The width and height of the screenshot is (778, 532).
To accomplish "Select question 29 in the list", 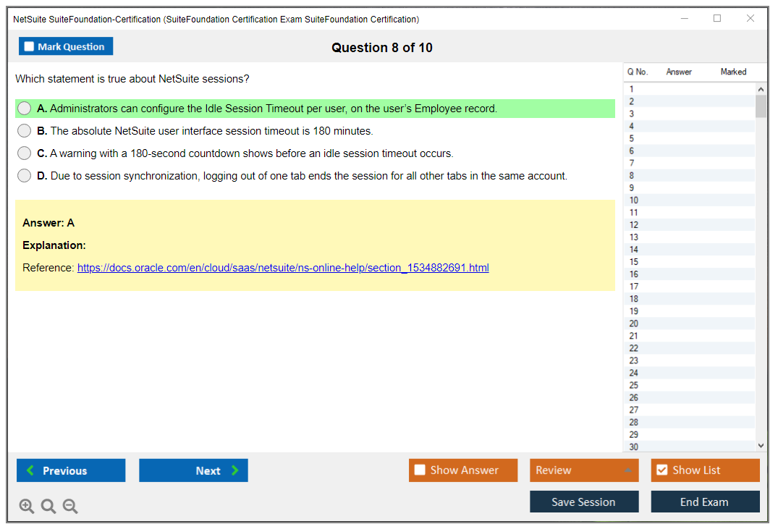I will [689, 435].
